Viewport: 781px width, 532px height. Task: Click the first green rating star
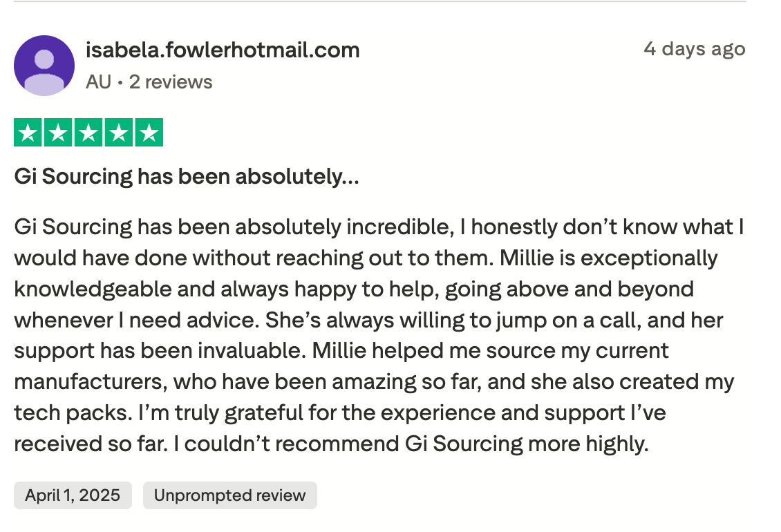[x=28, y=133]
